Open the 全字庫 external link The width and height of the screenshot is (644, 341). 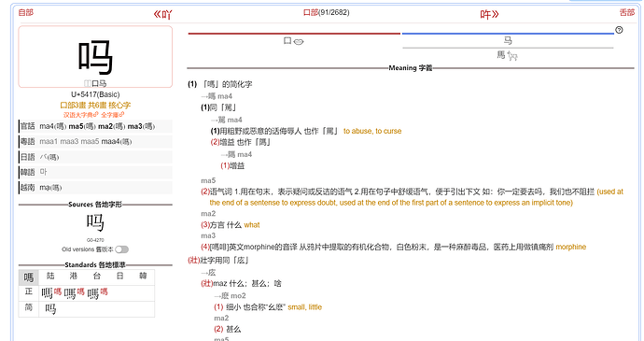coord(113,115)
